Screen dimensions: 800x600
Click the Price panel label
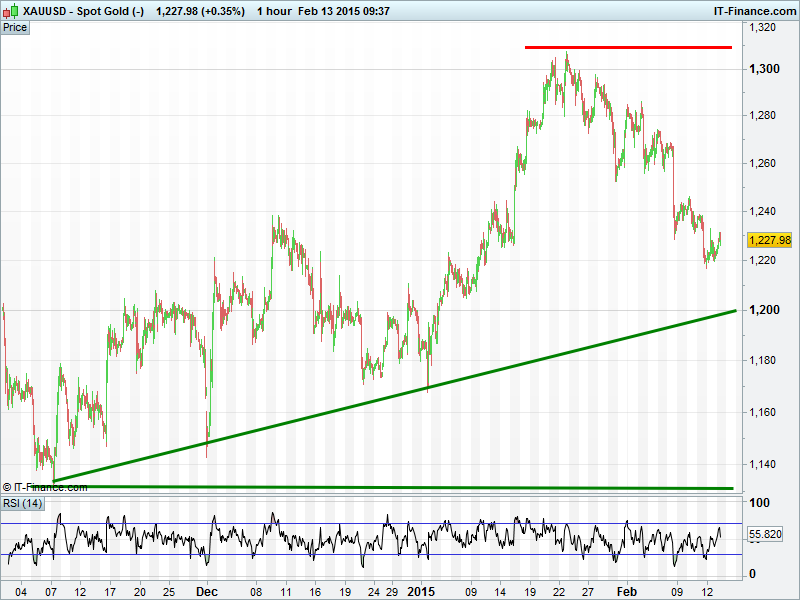(x=16, y=27)
